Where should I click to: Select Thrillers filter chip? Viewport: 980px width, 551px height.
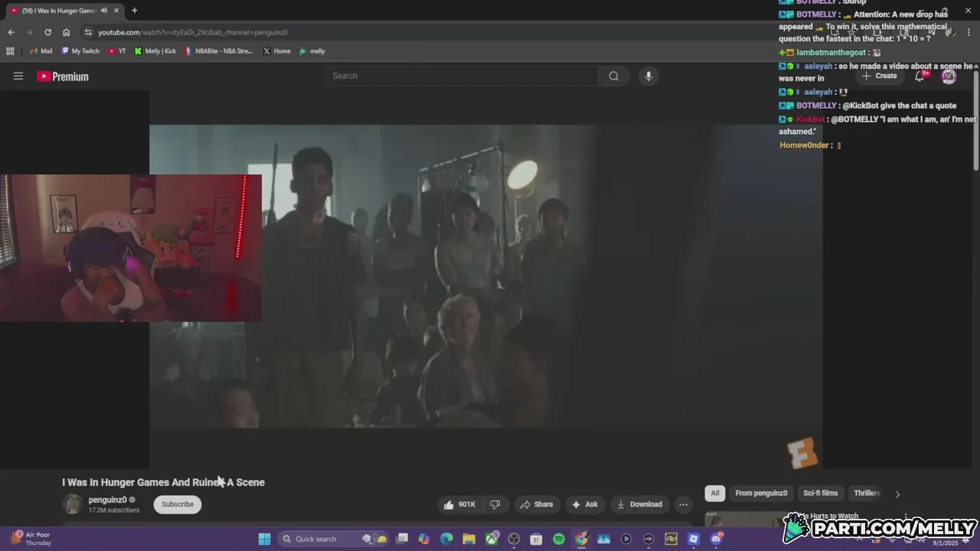point(866,493)
